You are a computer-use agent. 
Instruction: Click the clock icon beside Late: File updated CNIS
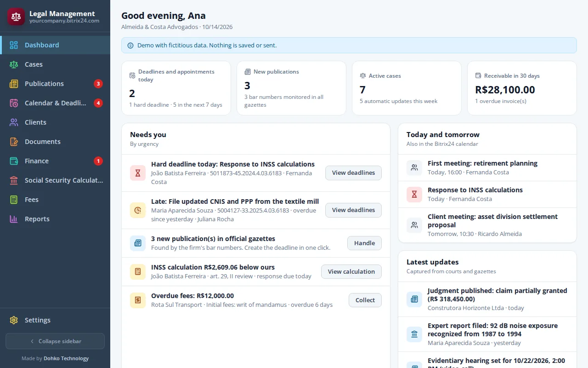coord(138,210)
